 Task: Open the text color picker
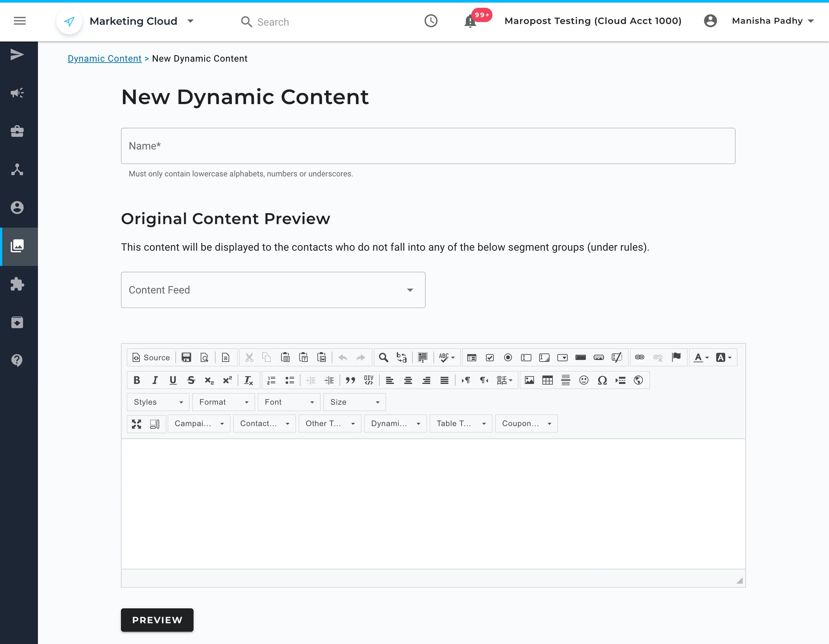[701, 357]
